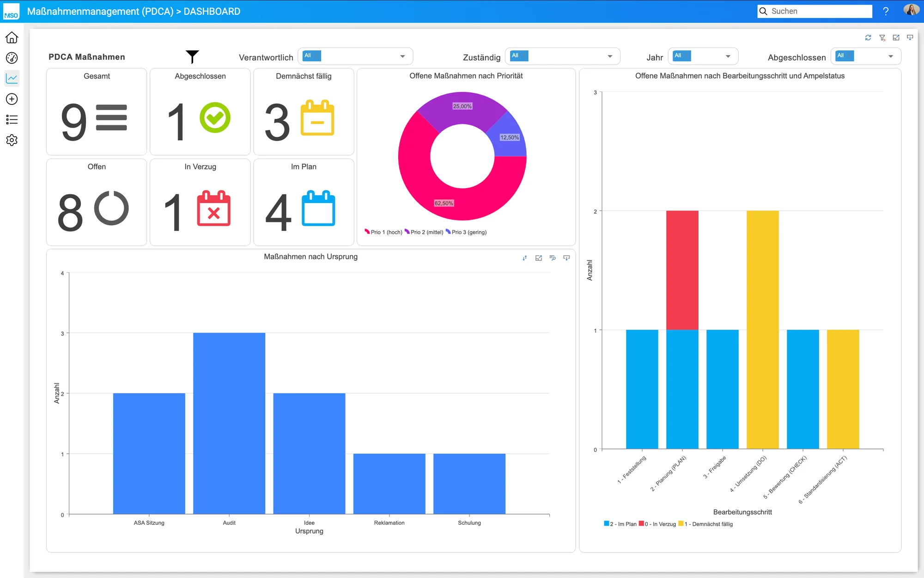Click the Maßnahmen nach Ursprung chart title
924x578 pixels.
pos(310,257)
